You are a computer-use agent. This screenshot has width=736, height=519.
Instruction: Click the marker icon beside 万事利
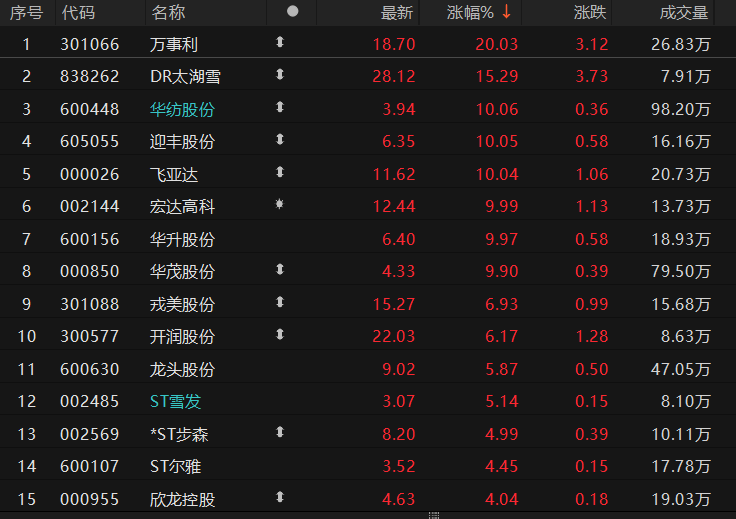click(280, 43)
